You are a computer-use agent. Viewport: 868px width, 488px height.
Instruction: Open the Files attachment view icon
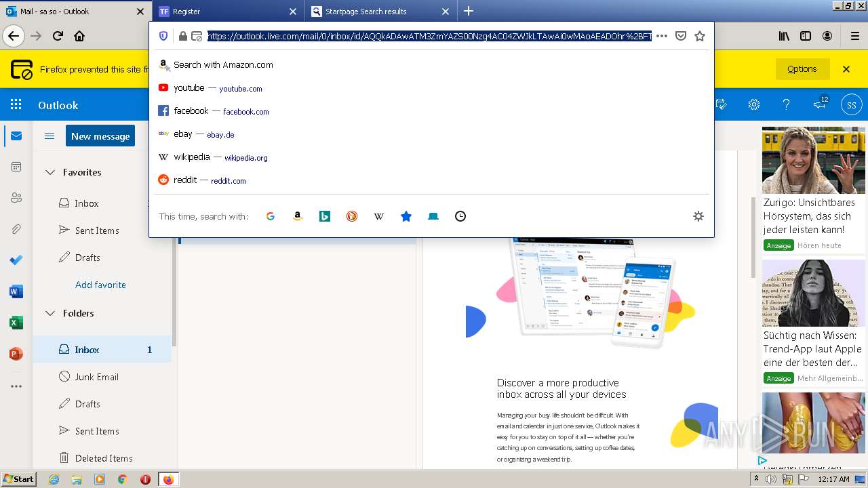[16, 229]
